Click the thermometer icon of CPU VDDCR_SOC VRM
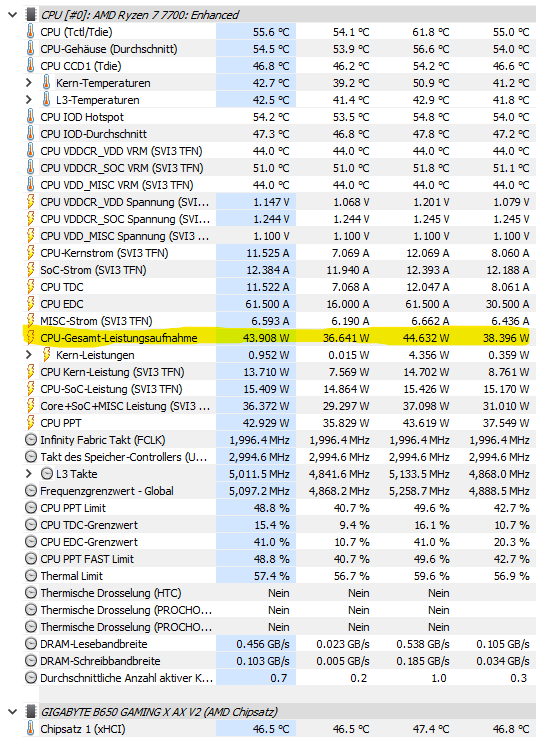 (30, 168)
